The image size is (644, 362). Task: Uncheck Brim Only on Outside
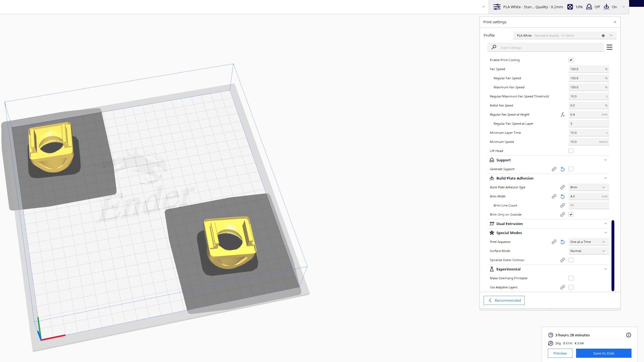(x=571, y=214)
